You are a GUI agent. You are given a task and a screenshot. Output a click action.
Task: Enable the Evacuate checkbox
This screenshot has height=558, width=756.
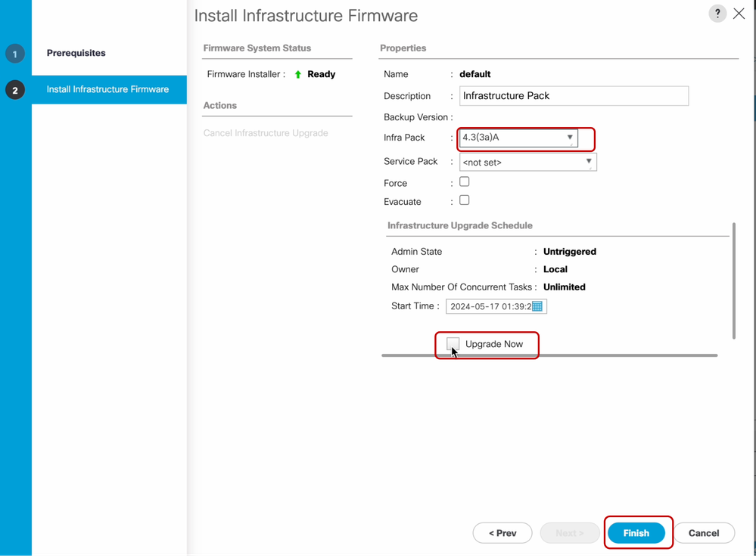[x=465, y=200]
